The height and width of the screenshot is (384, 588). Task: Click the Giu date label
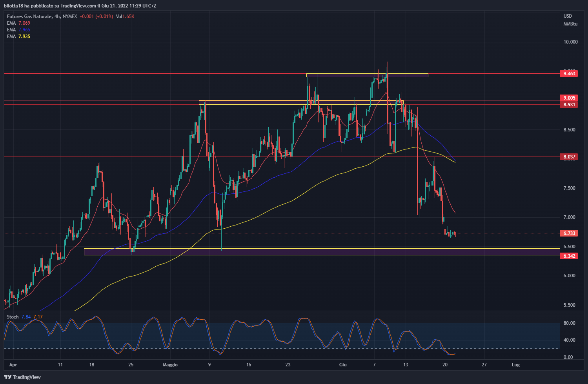[343, 365]
